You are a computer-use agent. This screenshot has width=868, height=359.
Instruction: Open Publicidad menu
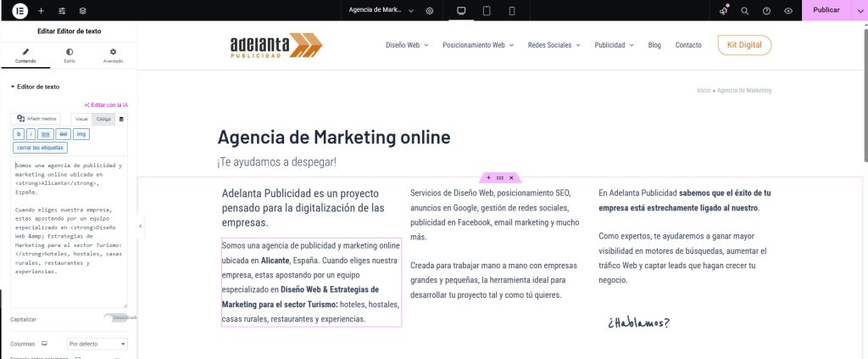(x=614, y=46)
